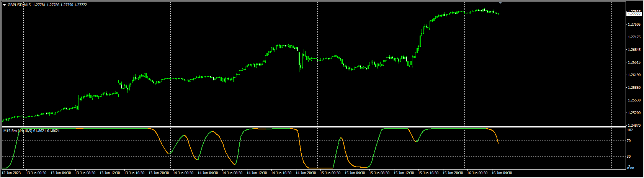Click the 1.27175 price scale label
644x178 pixels.
click(x=634, y=37)
